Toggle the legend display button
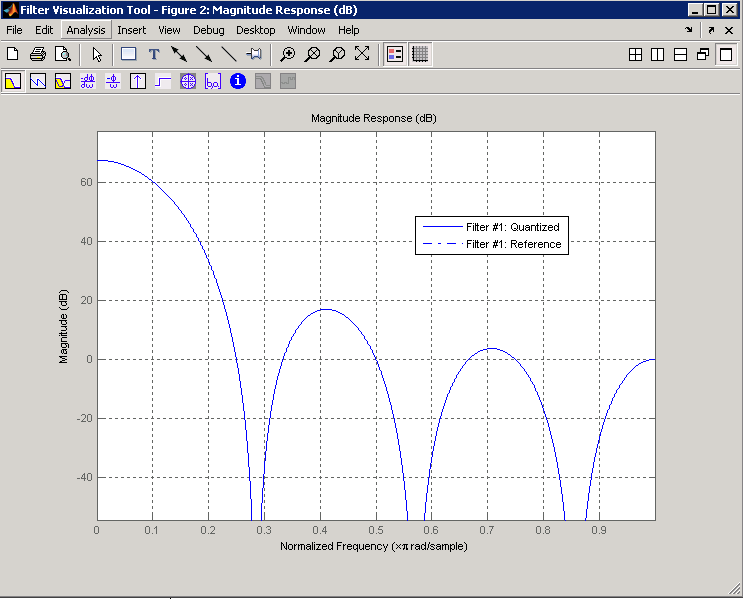 click(395, 54)
